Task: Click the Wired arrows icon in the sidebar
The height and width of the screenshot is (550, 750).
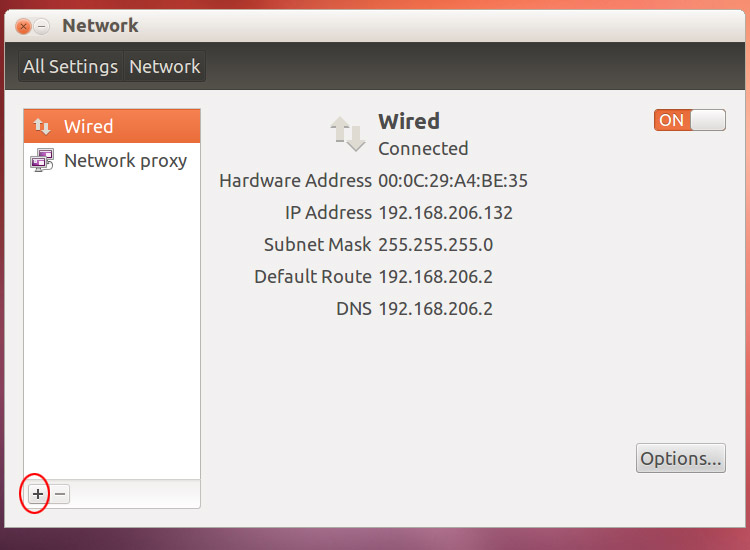Action: [x=42, y=126]
